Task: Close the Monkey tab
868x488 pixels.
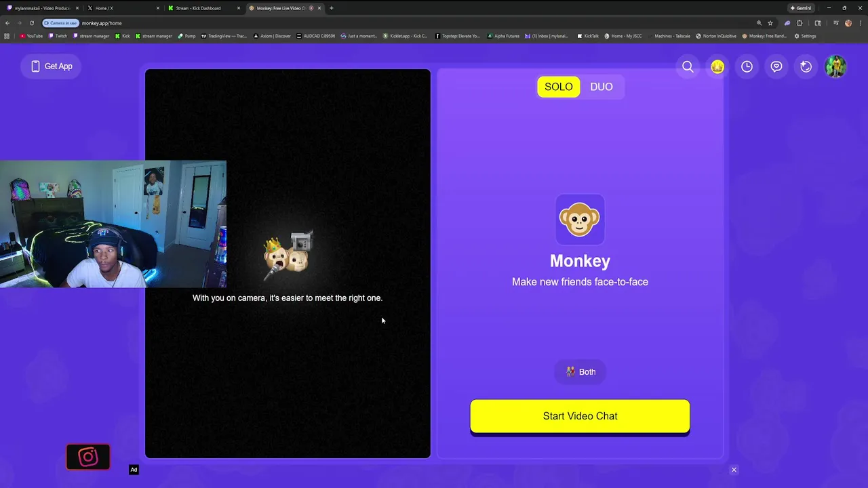Action: (319, 8)
